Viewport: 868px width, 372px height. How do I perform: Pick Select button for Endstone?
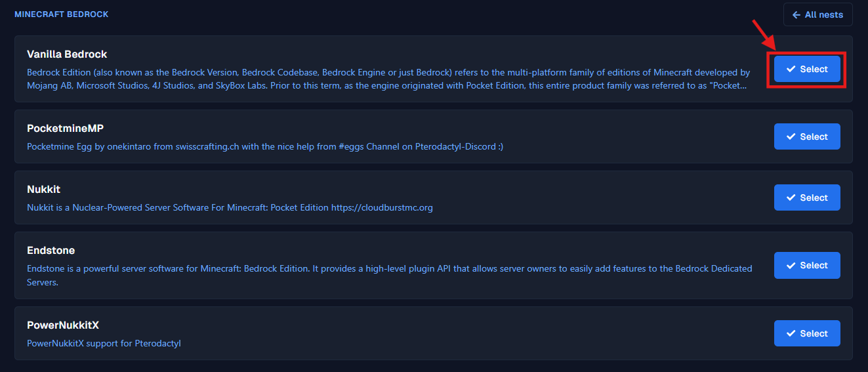(x=807, y=265)
